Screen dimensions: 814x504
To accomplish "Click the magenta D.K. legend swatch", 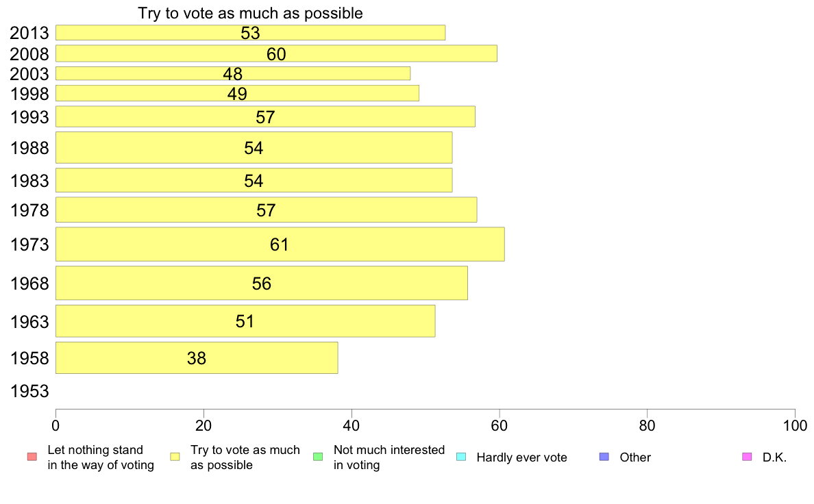I will [x=747, y=457].
